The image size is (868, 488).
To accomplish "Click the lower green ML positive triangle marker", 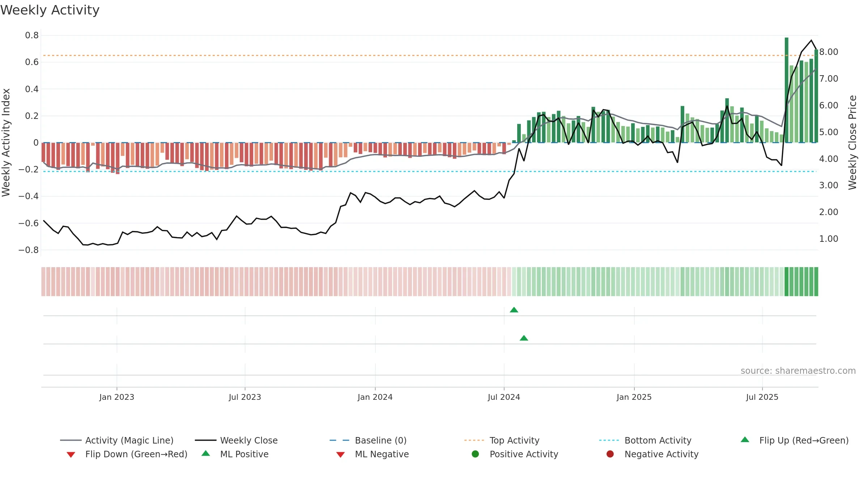I will 524,338.
